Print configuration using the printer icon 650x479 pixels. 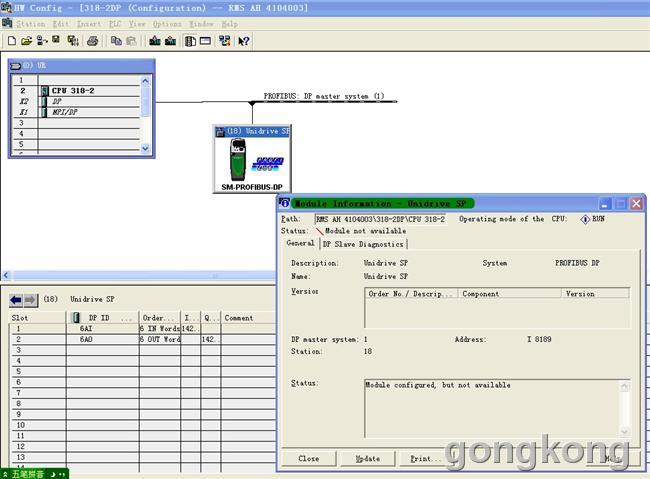(x=93, y=41)
